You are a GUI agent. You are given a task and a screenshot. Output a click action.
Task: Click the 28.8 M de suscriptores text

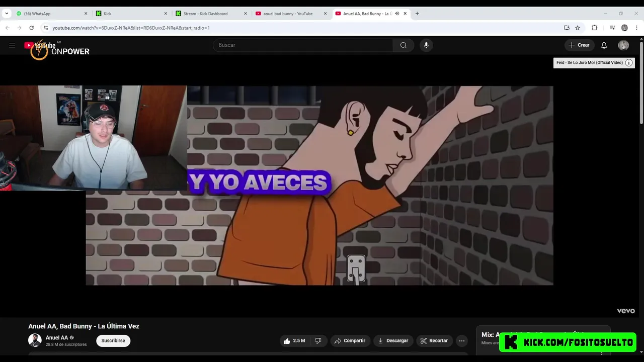point(66,344)
